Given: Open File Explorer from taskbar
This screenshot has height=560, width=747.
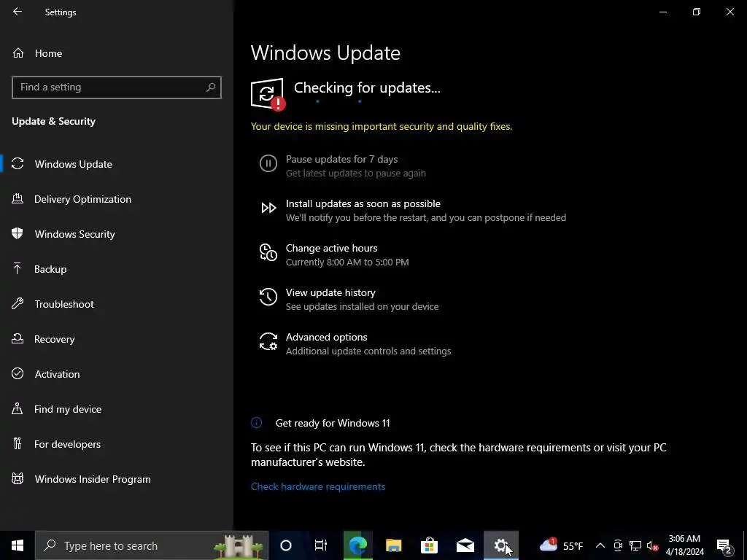Looking at the screenshot, I should coord(393,545).
